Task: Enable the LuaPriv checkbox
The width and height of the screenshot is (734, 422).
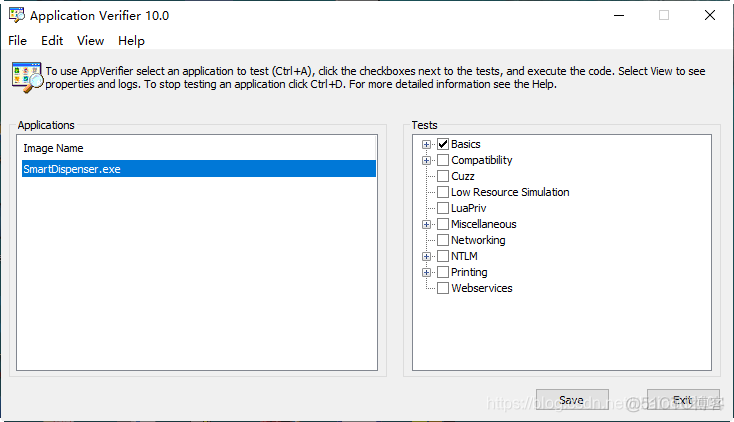Action: [x=443, y=208]
